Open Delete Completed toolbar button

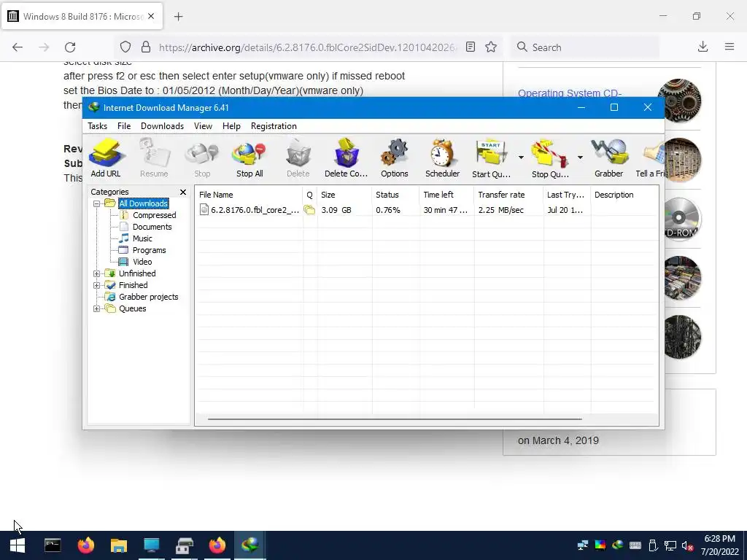pos(346,158)
